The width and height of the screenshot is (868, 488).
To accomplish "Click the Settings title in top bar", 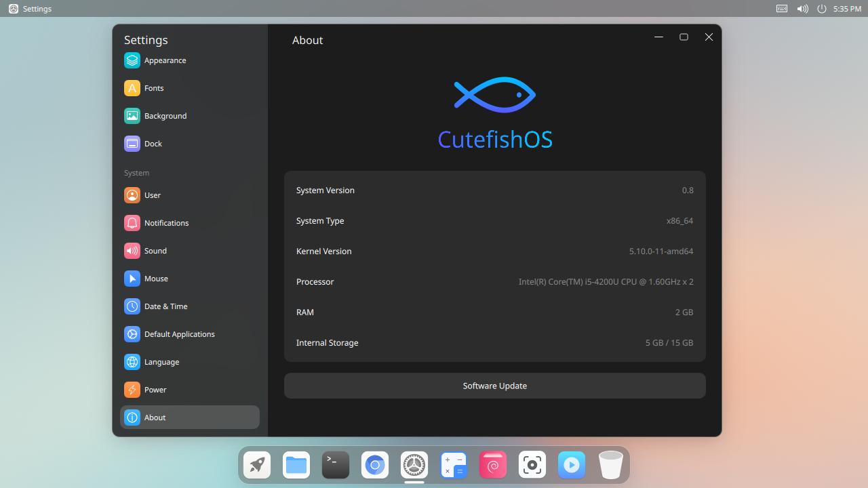I will 37,9.
